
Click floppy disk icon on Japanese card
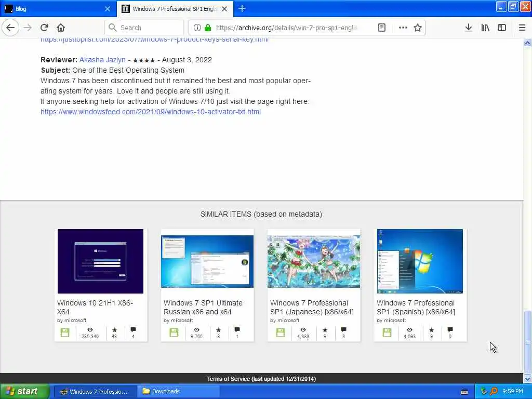click(x=280, y=332)
